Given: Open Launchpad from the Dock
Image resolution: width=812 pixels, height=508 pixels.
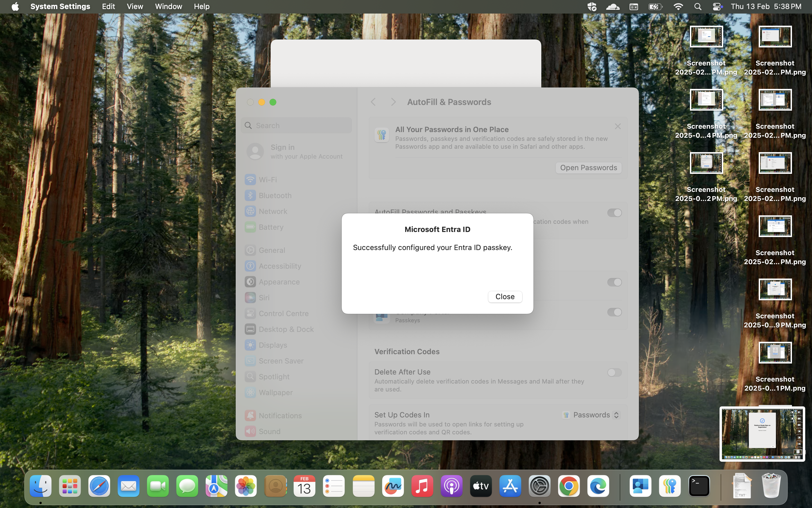Looking at the screenshot, I should 70,486.
